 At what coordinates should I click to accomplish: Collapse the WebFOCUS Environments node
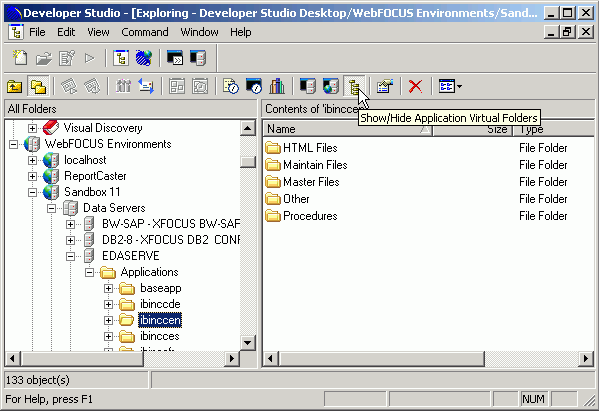coord(13,144)
